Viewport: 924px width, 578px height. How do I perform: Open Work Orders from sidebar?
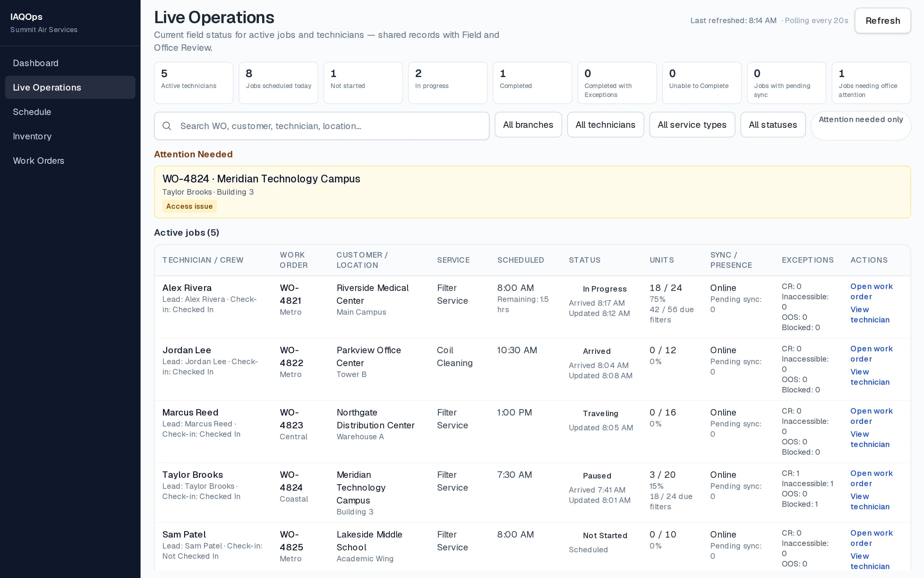tap(70, 161)
